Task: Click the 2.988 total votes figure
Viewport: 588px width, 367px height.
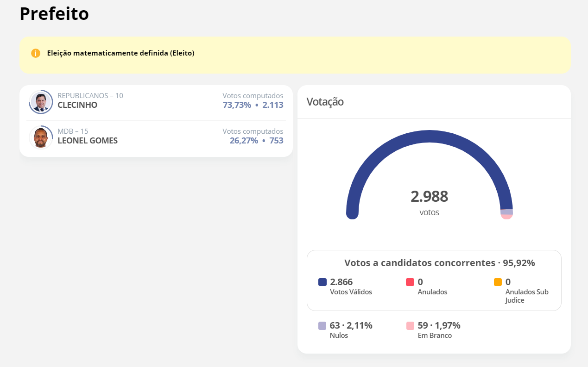Action: pyautogui.click(x=430, y=197)
